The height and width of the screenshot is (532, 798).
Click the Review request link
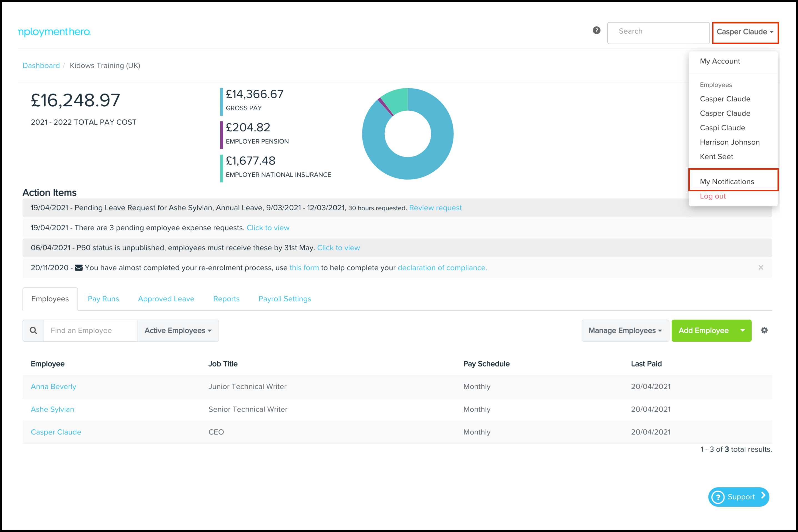click(435, 208)
